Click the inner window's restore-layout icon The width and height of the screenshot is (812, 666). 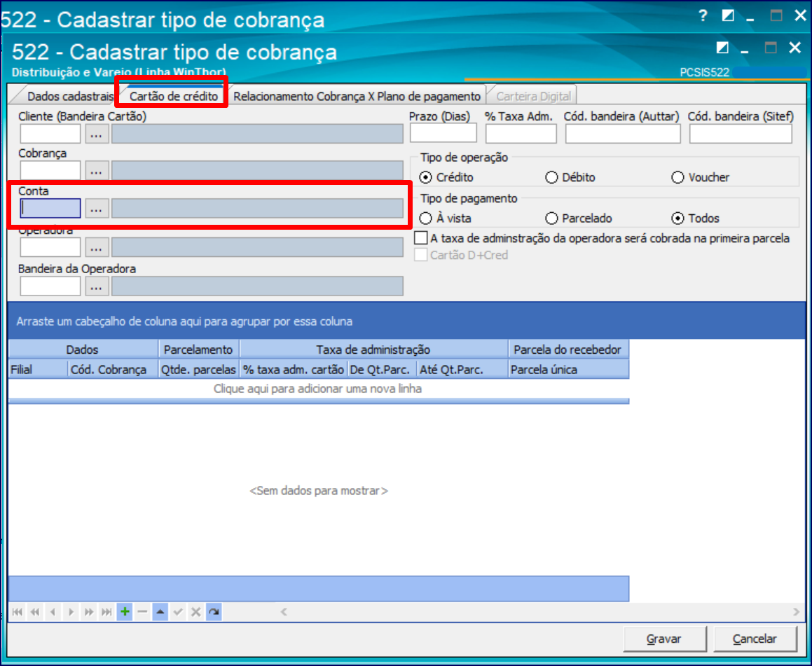[x=722, y=48]
